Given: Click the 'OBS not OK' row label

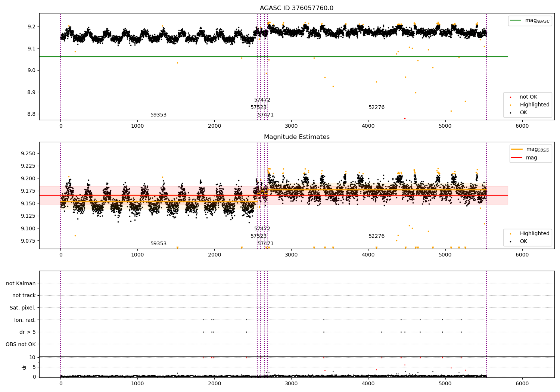Looking at the screenshot, I should (x=21, y=345).
